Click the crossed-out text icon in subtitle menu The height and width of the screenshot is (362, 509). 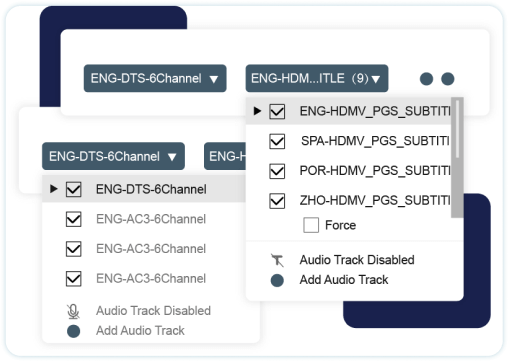(x=277, y=260)
